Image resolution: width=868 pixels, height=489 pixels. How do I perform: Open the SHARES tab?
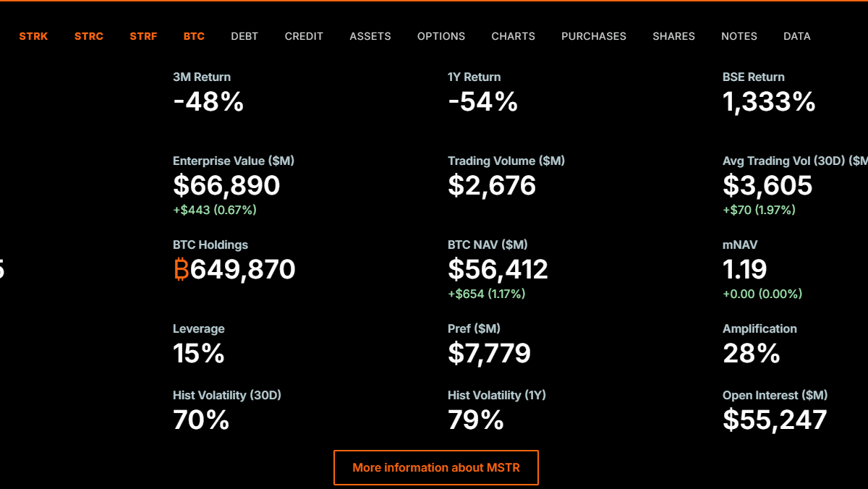click(673, 36)
